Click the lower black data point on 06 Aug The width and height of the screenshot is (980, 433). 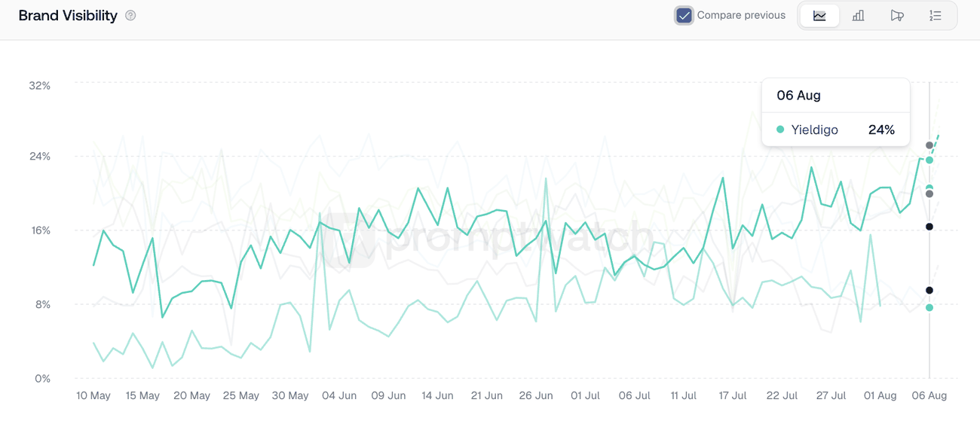click(929, 290)
